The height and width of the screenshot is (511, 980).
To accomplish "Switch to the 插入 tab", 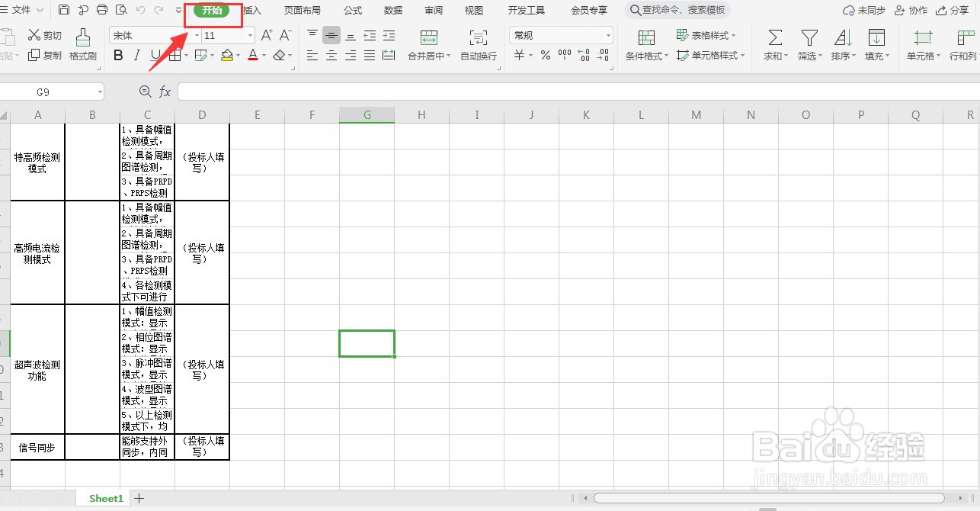I will point(252,11).
